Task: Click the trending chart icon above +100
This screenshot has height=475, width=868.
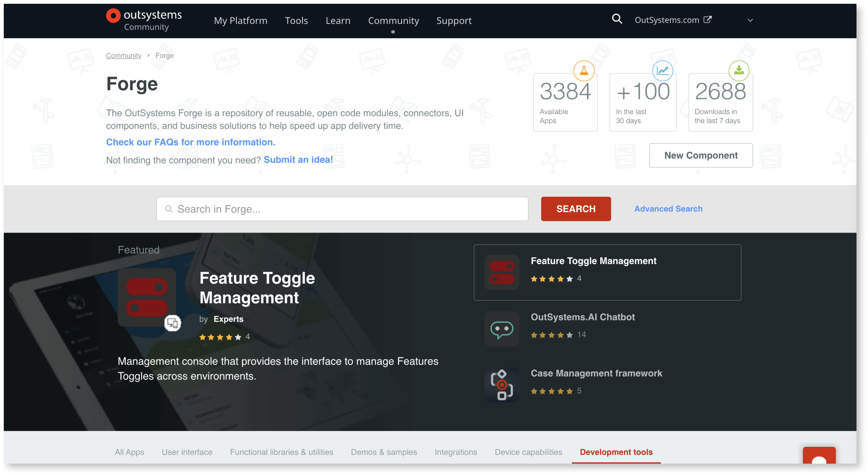Action: [663, 70]
